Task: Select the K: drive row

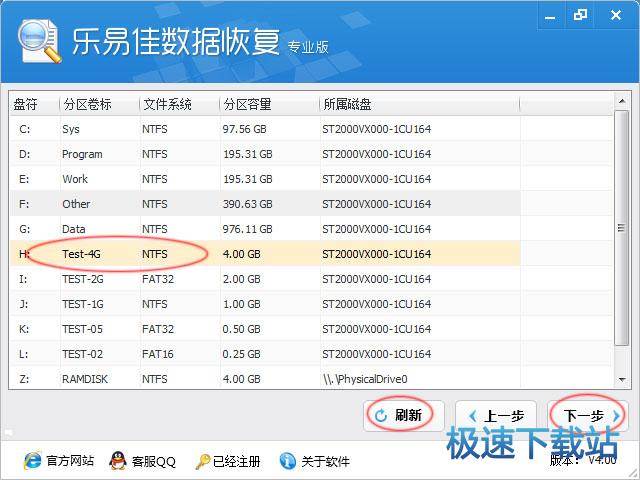Action: [265, 329]
